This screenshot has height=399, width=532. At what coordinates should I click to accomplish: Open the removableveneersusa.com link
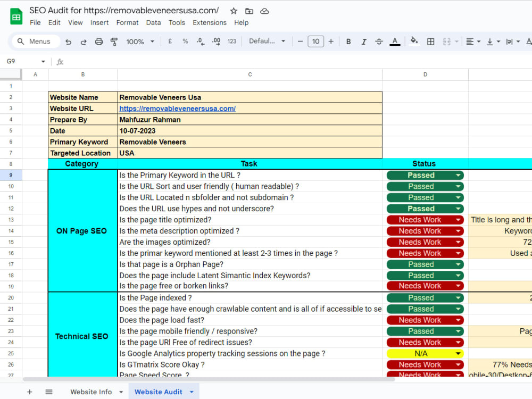click(x=178, y=109)
